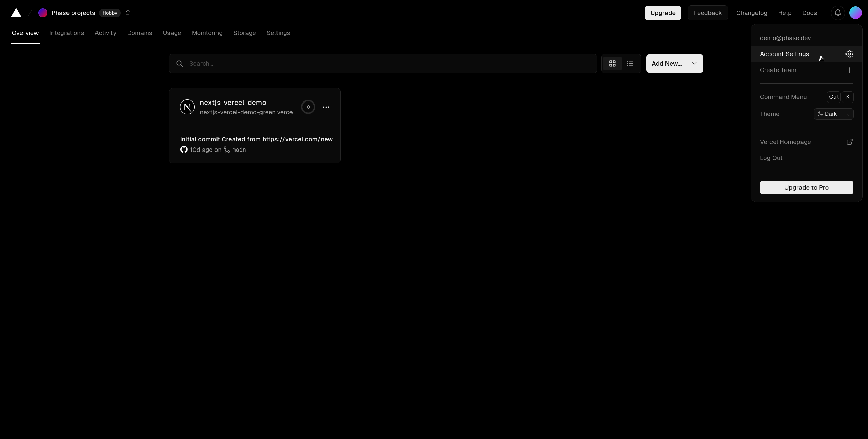Click the magnifier icon in the search bar
The height and width of the screenshot is (439, 868).
tap(179, 63)
